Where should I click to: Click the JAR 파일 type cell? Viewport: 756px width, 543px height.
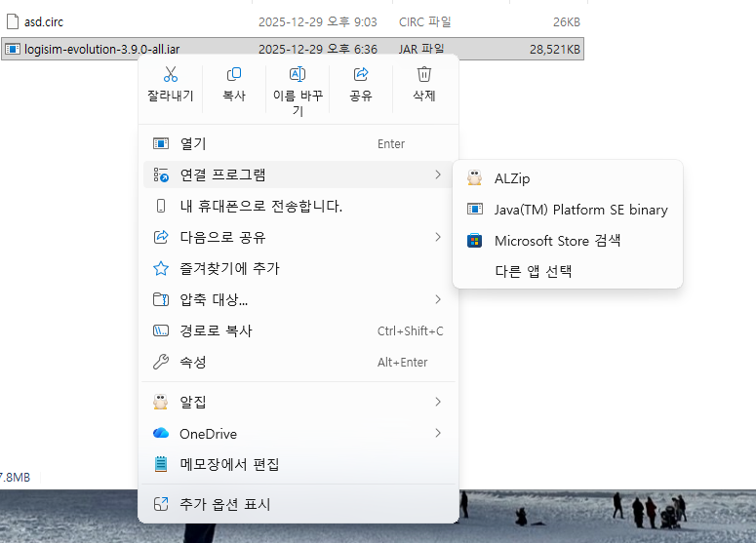click(x=421, y=49)
